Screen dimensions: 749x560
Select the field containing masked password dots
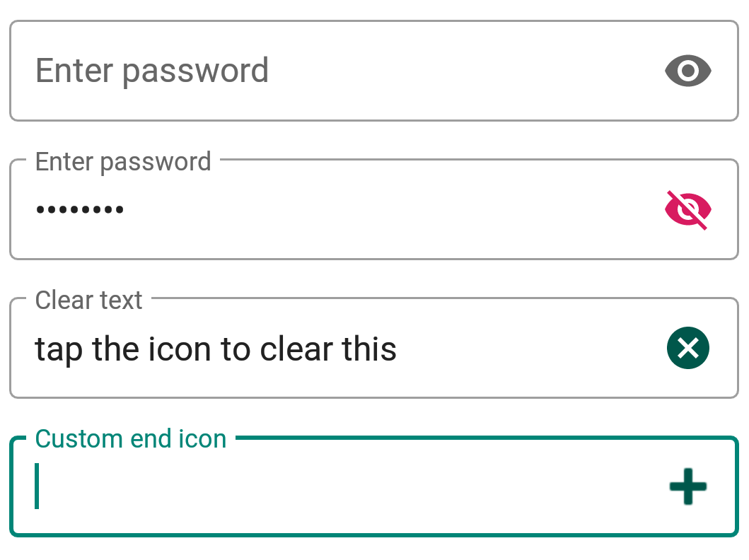tap(374, 209)
